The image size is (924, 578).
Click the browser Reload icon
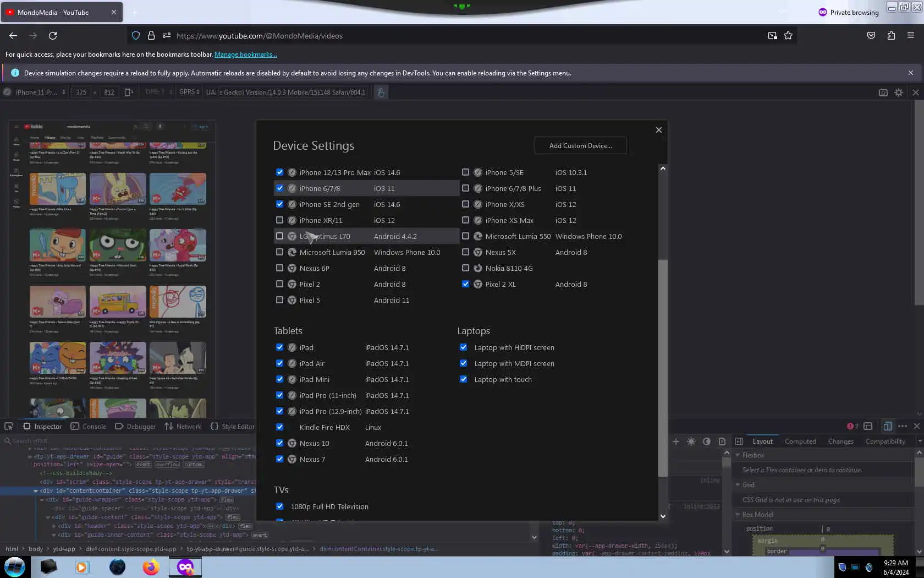pos(53,36)
